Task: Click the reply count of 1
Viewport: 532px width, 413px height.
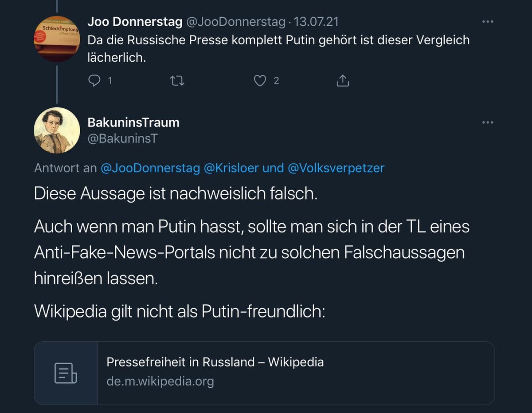Action: point(110,80)
